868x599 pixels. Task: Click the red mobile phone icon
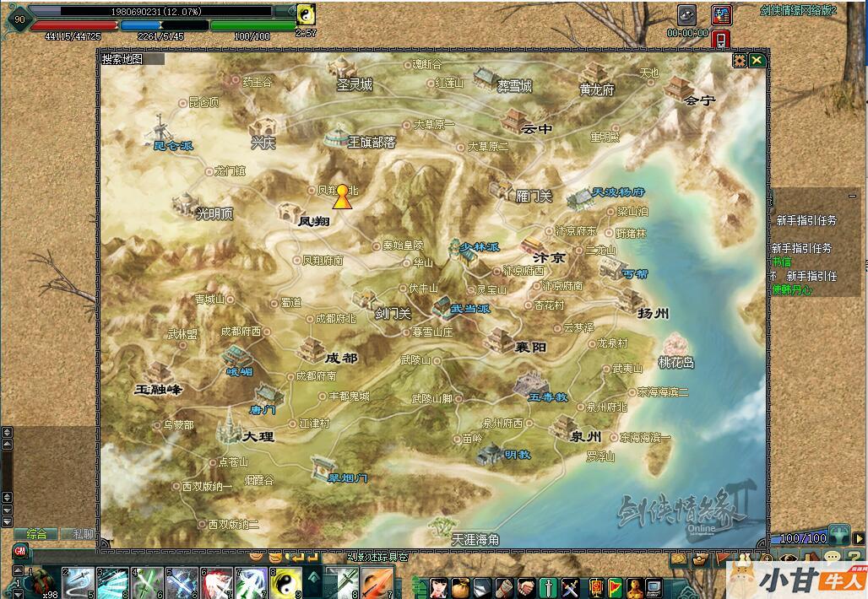tap(720, 39)
